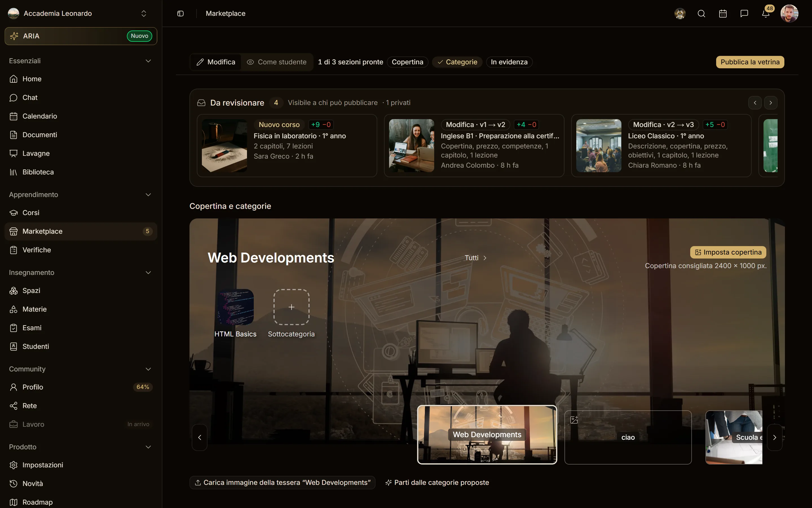Select the Categorie checked section chip

tap(457, 62)
